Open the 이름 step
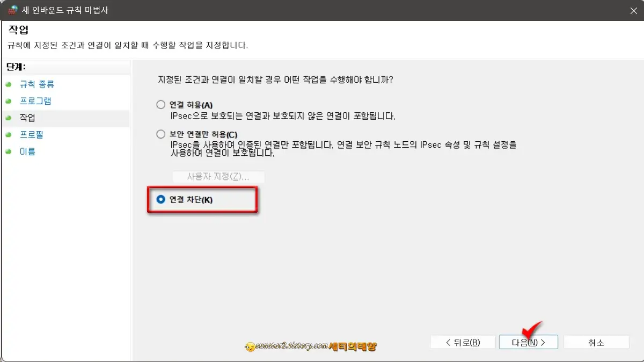Viewport: 644px width, 362px height. pos(26,151)
